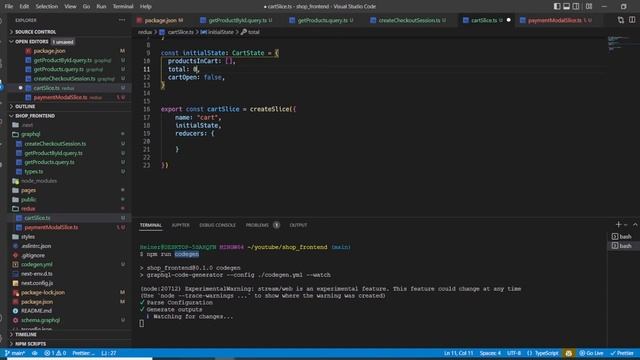The width and height of the screenshot is (640, 360).
Task: Open the Selection menu
Action: click(x=47, y=7)
